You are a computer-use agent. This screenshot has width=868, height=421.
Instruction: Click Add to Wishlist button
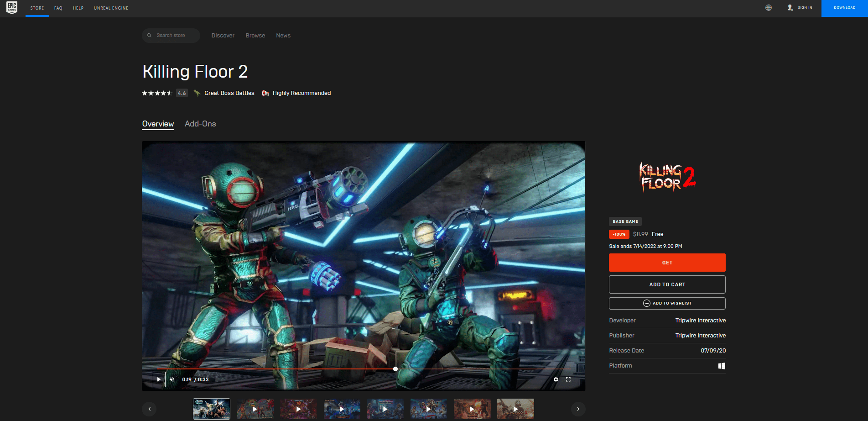pyautogui.click(x=667, y=303)
